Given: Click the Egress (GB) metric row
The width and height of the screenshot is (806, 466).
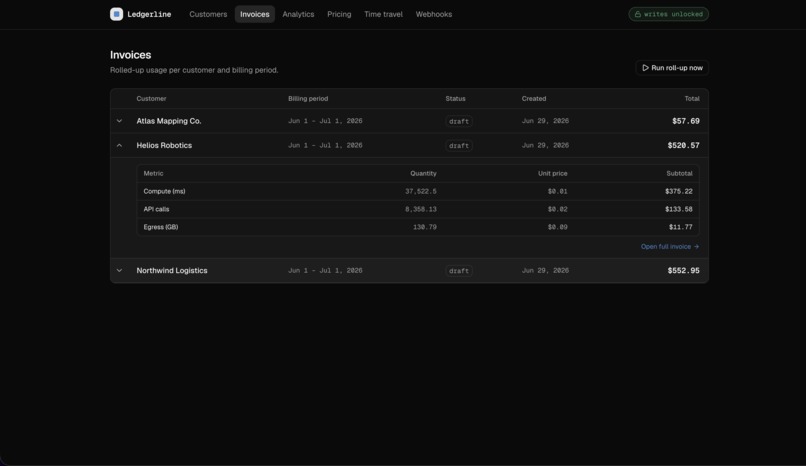Looking at the screenshot, I should pos(418,227).
